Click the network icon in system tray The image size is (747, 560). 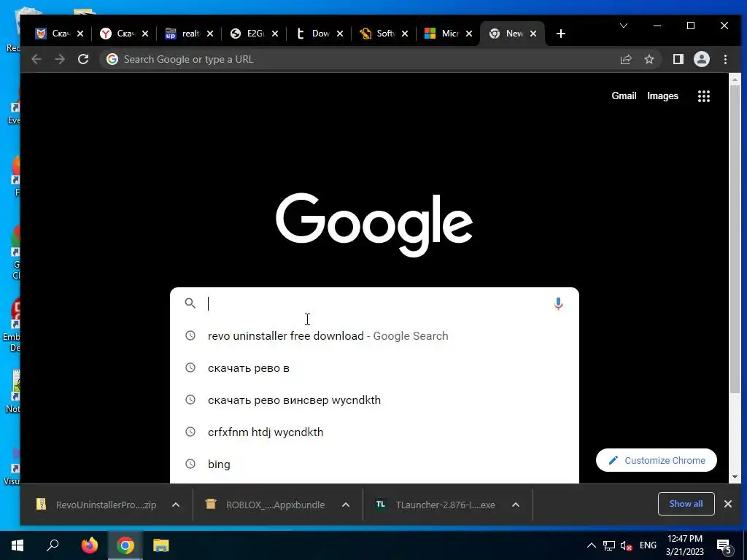(x=608, y=545)
